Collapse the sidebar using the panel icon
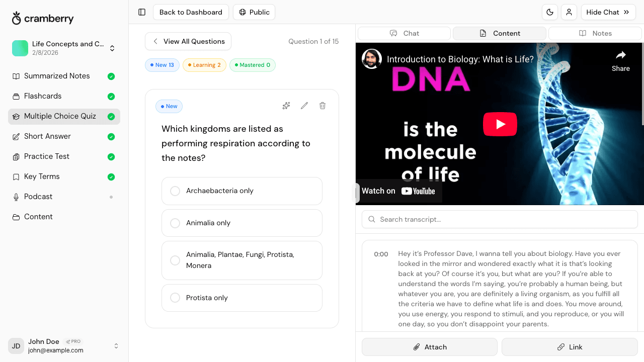Image resolution: width=644 pixels, height=362 pixels. 141,12
